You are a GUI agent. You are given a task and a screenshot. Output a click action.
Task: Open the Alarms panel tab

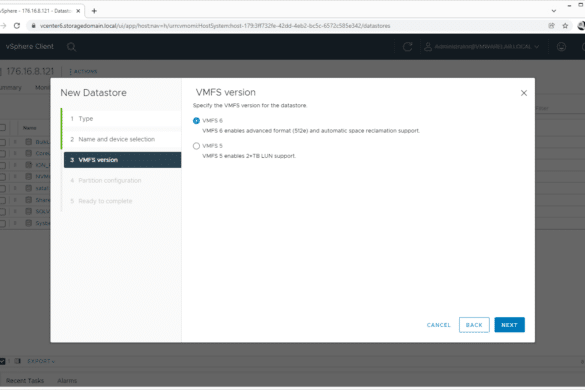67,381
